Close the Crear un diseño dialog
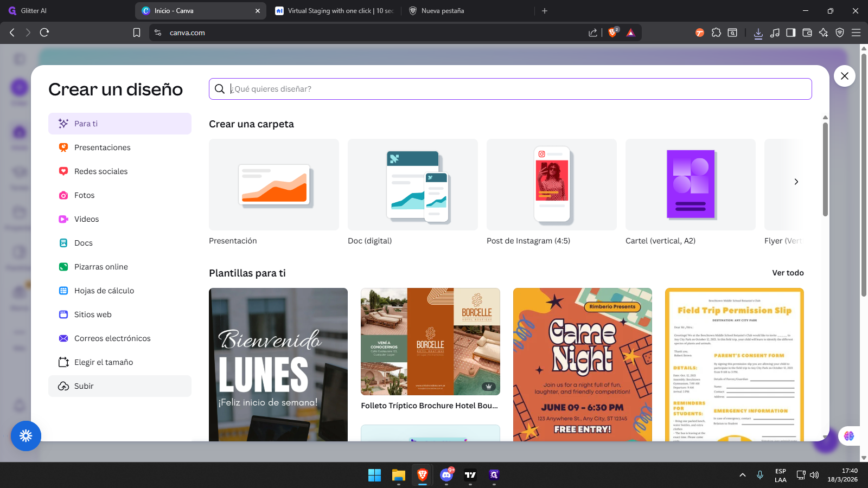The image size is (868, 488). coord(844,76)
